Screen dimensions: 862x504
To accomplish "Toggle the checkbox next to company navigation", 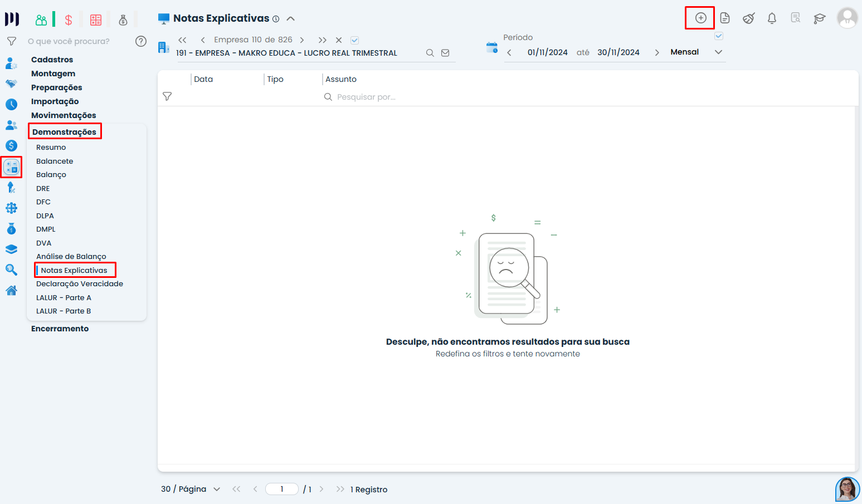I will tap(354, 40).
